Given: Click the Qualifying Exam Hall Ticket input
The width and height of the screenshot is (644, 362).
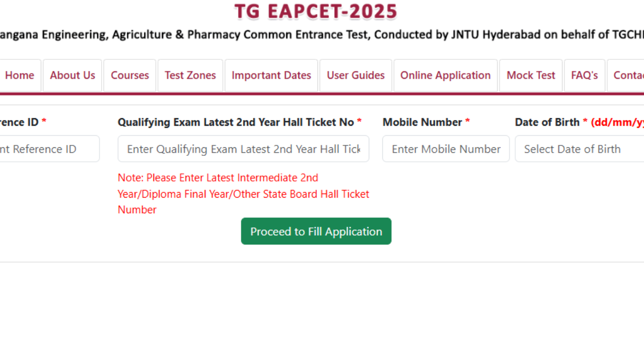Looking at the screenshot, I should [244, 149].
